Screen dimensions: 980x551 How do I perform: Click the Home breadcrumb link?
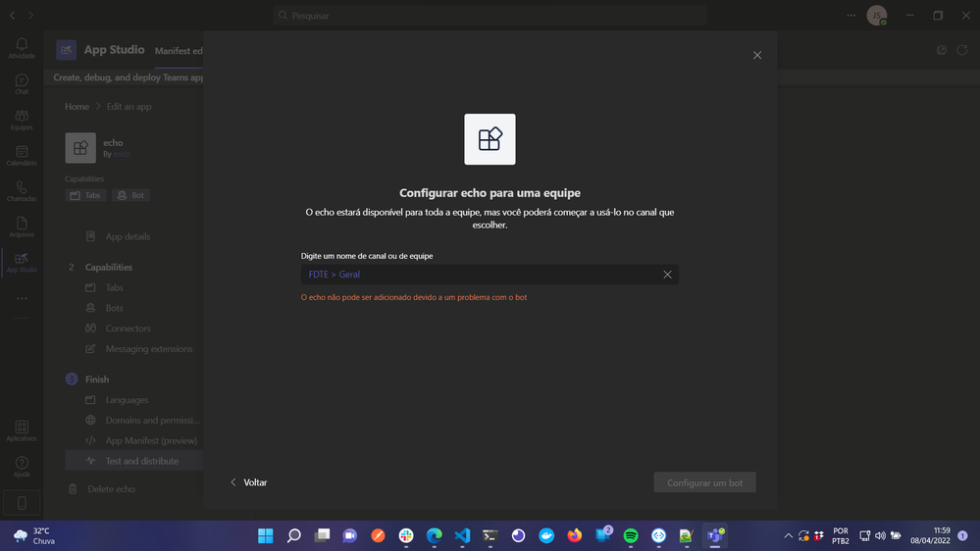(77, 106)
